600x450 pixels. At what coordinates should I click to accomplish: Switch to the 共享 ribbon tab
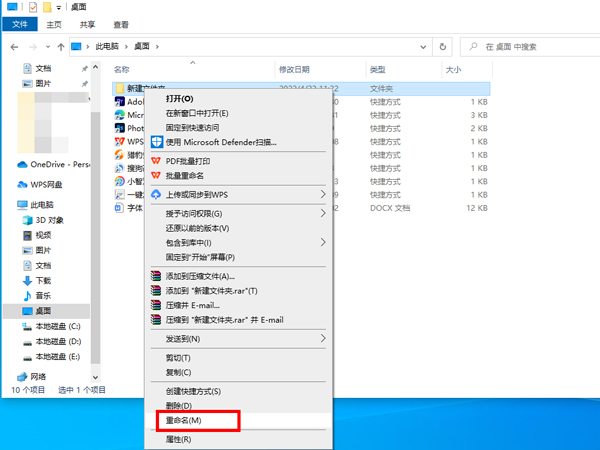87,25
